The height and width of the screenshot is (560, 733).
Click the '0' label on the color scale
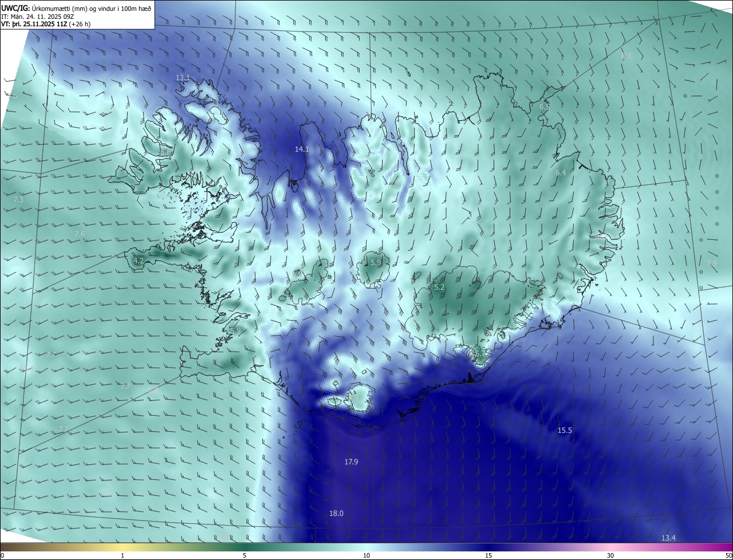2,555
